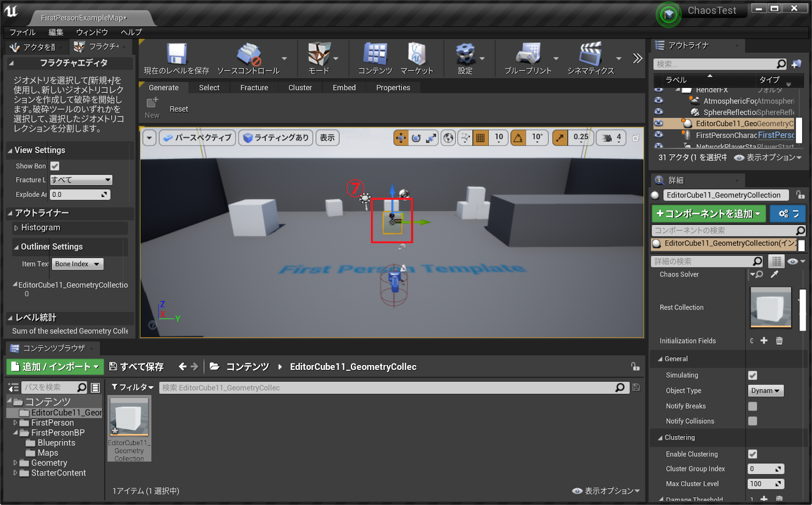The image size is (812, 505).
Task: Add an Initialization Fields element with plus icon
Action: click(764, 341)
